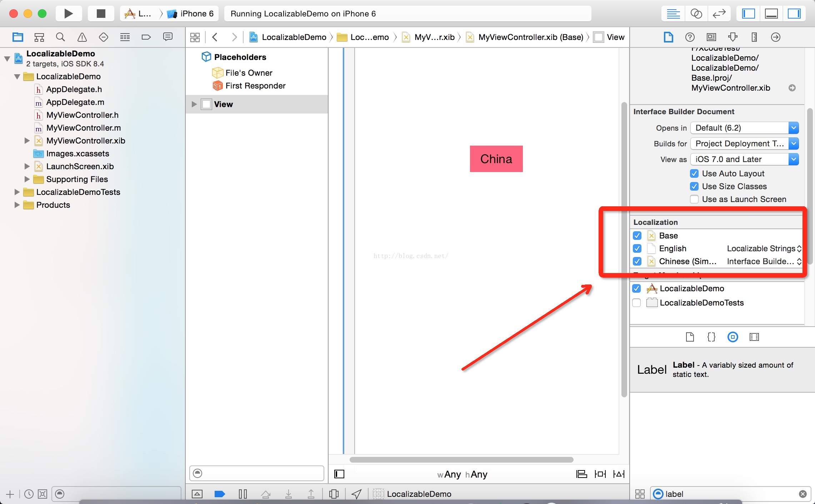The width and height of the screenshot is (815, 504).
Task: Check LocalizableDemoTests target membership
Action: (636, 303)
